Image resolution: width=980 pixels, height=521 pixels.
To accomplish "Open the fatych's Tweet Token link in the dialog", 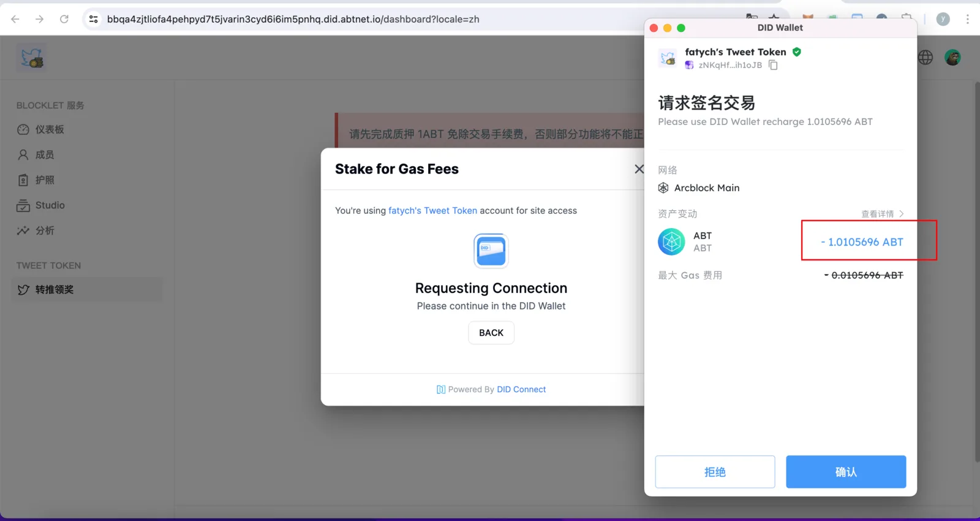I will click(x=432, y=210).
